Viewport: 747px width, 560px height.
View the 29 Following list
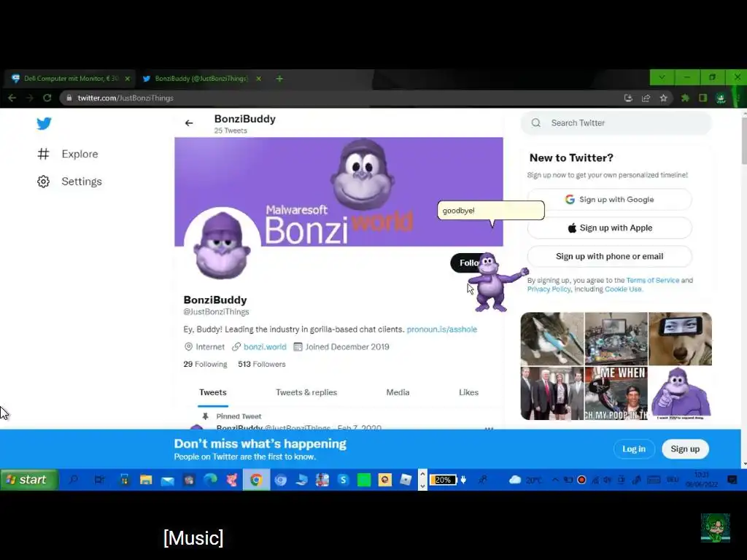205,365
